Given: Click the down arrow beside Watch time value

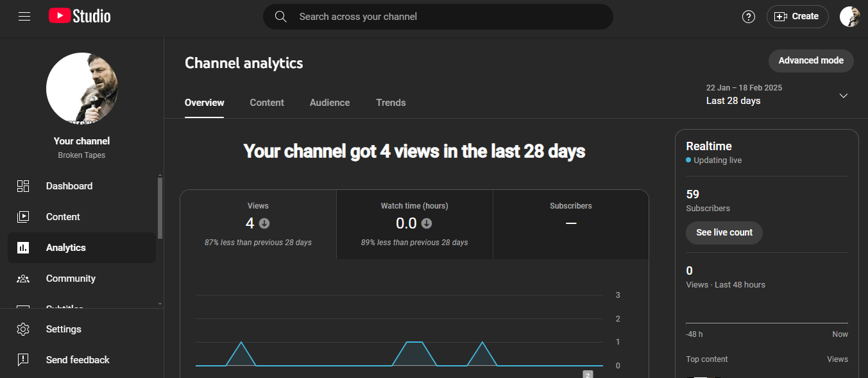Looking at the screenshot, I should tap(427, 223).
